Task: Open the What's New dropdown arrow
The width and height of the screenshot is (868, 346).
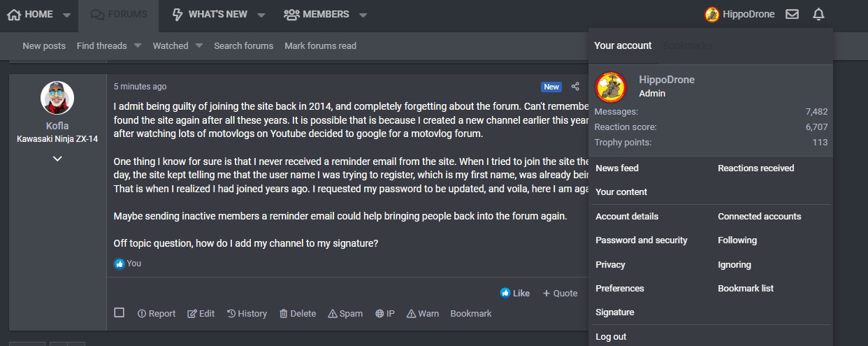Action: point(261,15)
